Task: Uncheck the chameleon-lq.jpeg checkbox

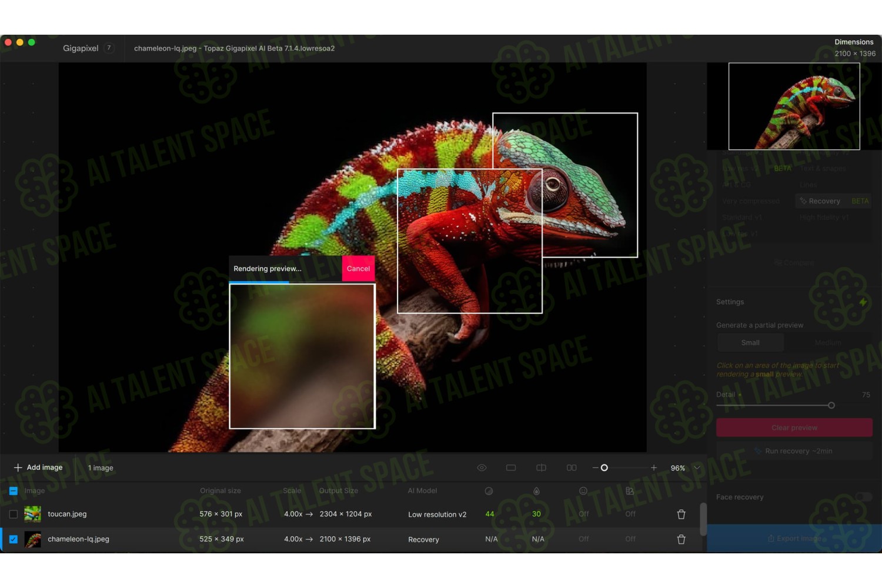Action: coord(13,539)
